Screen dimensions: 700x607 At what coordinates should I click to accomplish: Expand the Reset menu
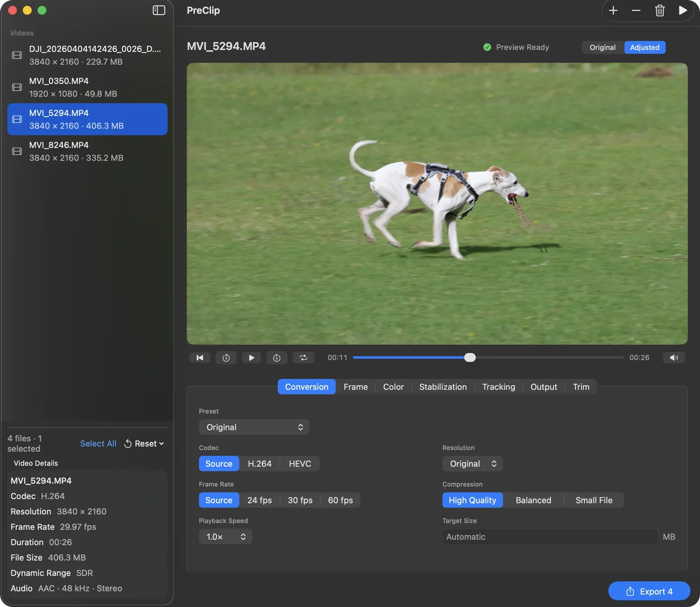(144, 444)
